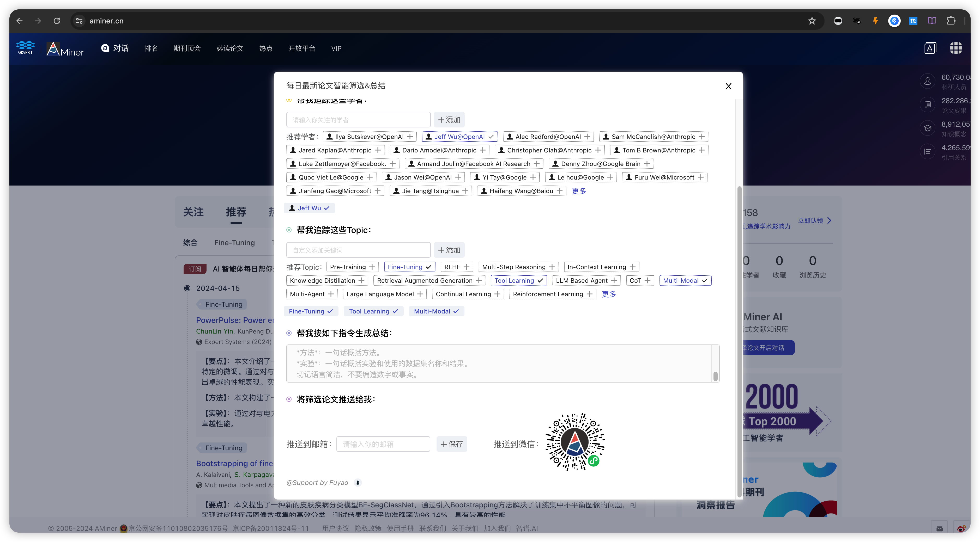Open the 期刊顶会 menu item

[x=187, y=48]
